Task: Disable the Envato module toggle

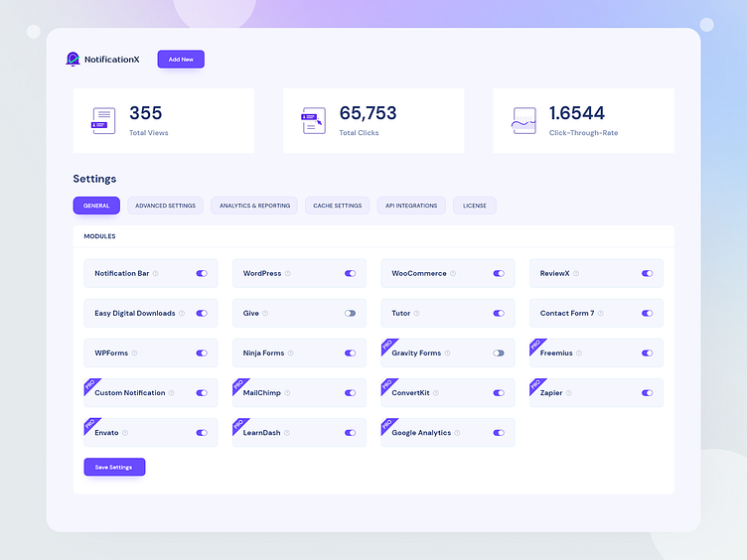Action: click(202, 433)
